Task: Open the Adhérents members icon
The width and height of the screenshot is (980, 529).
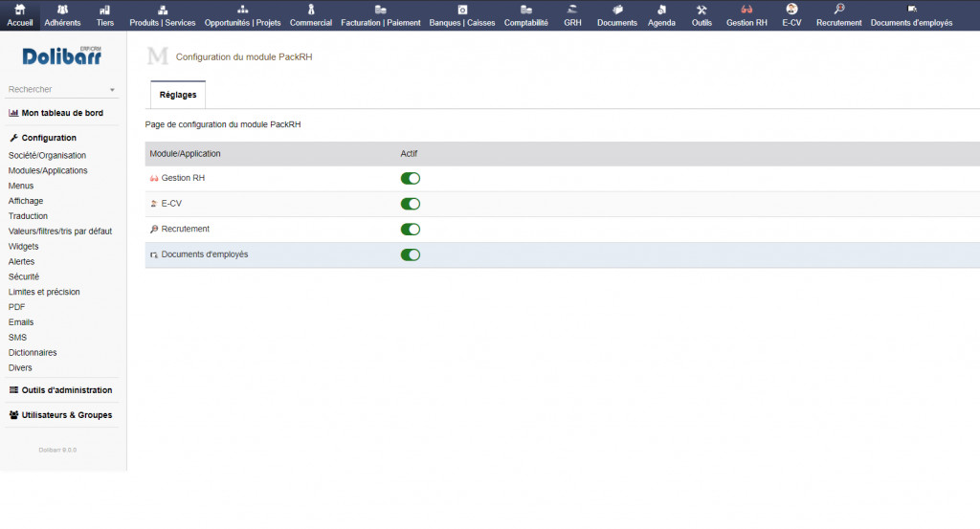Action: tap(62, 10)
